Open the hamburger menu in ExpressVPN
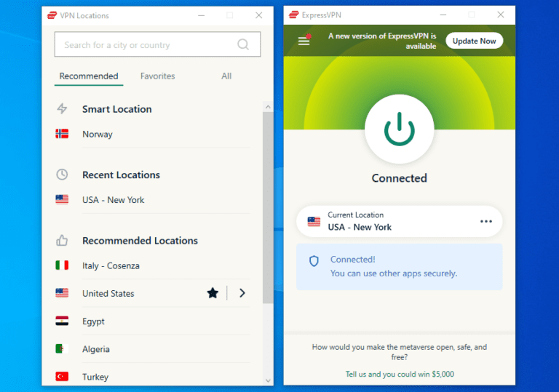This screenshot has height=392, width=559. [304, 40]
